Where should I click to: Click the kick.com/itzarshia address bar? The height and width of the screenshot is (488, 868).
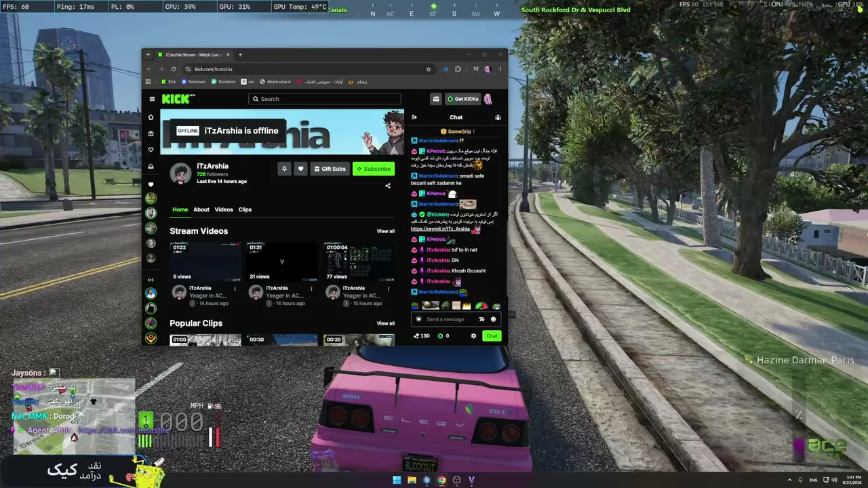coord(309,69)
